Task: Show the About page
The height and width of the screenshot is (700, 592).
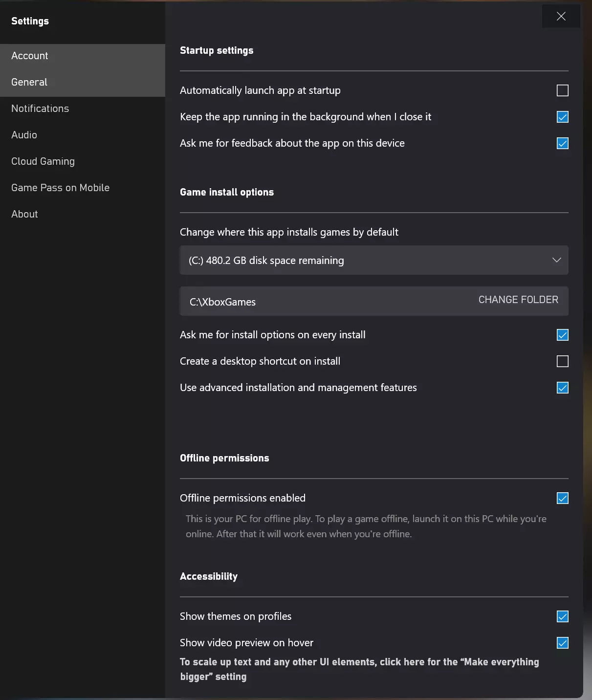Action: 24,214
